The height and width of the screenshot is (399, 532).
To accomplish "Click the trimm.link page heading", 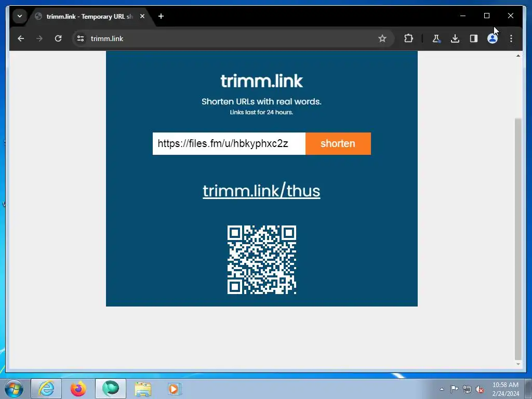I will click(x=262, y=81).
